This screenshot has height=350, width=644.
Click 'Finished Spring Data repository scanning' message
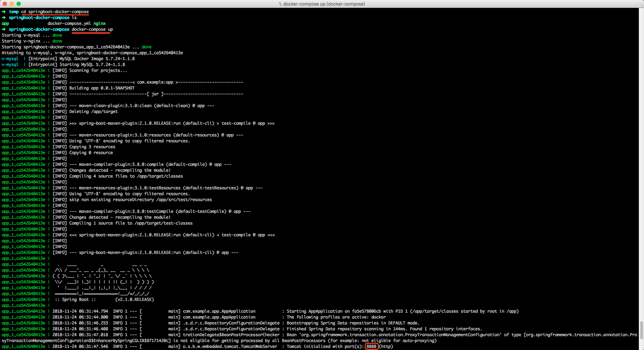tap(384, 329)
